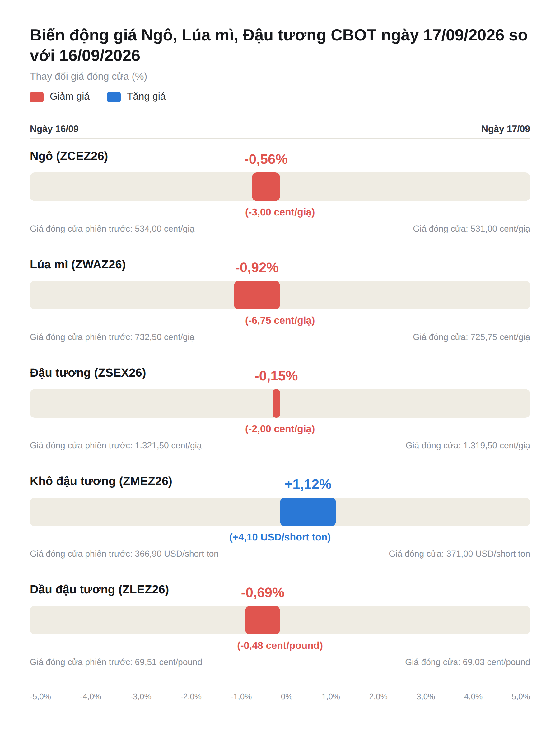Click the +1,12% value label

tap(308, 484)
